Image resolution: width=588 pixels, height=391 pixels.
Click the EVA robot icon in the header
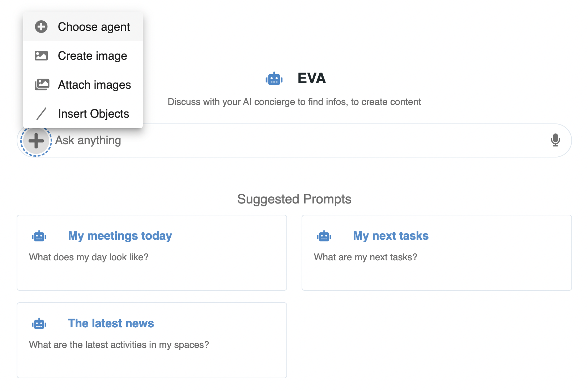274,79
